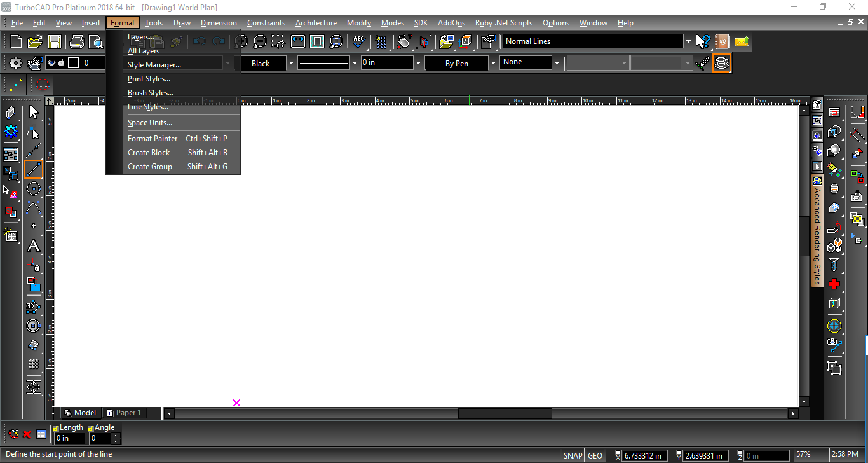The image size is (868, 463).
Task: Toggle the Length lock box
Action: (x=56, y=429)
